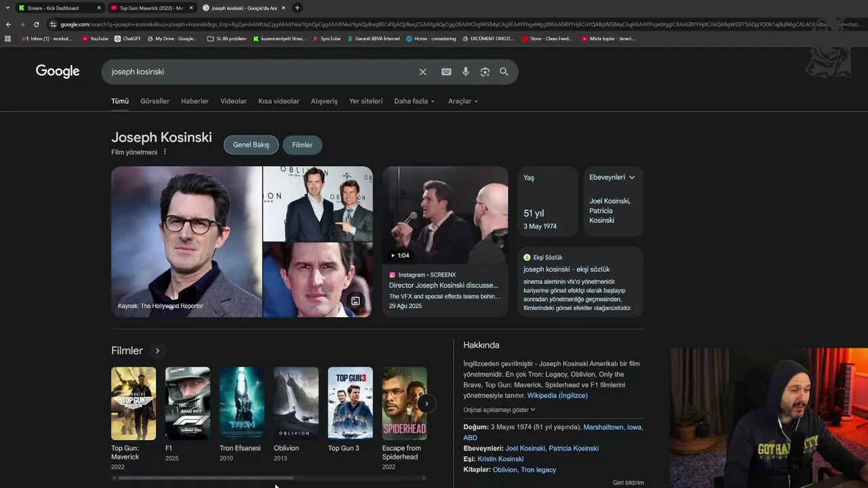
Task: Switch to the Yer siteleri tab
Action: coord(366,101)
